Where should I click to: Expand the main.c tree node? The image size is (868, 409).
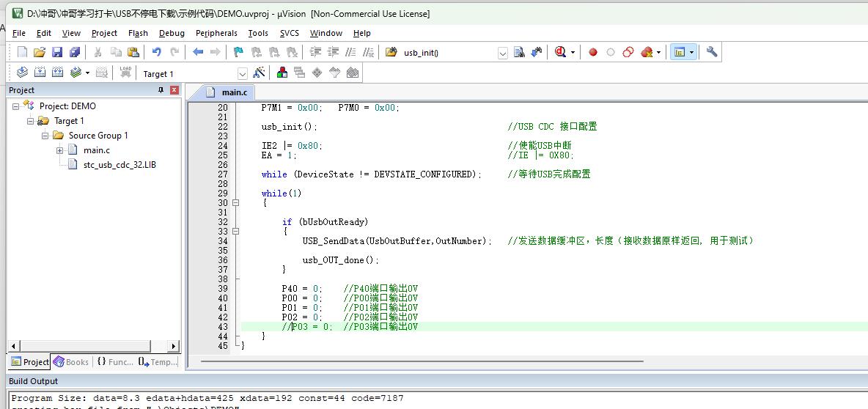(x=60, y=150)
